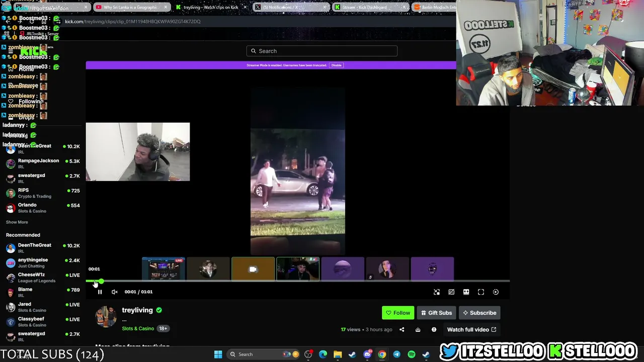Open Google Chrome from the taskbar
This screenshot has width=644, height=362.
coord(382,354)
